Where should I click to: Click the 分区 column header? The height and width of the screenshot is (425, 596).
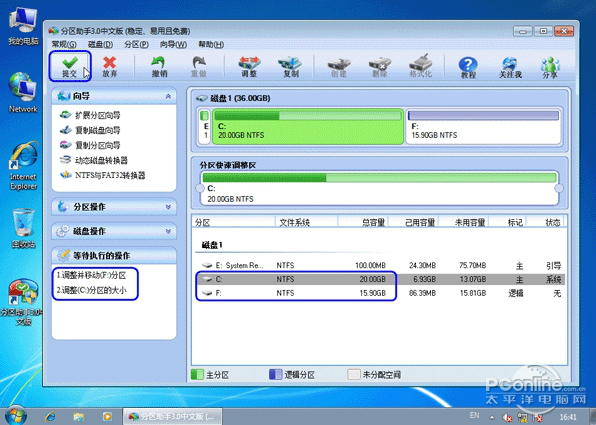click(234, 222)
